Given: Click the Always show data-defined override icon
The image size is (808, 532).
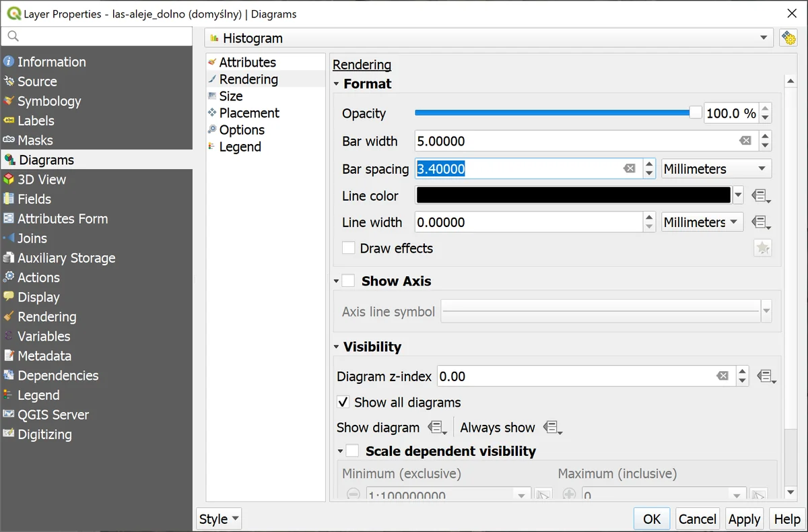Looking at the screenshot, I should (x=552, y=428).
